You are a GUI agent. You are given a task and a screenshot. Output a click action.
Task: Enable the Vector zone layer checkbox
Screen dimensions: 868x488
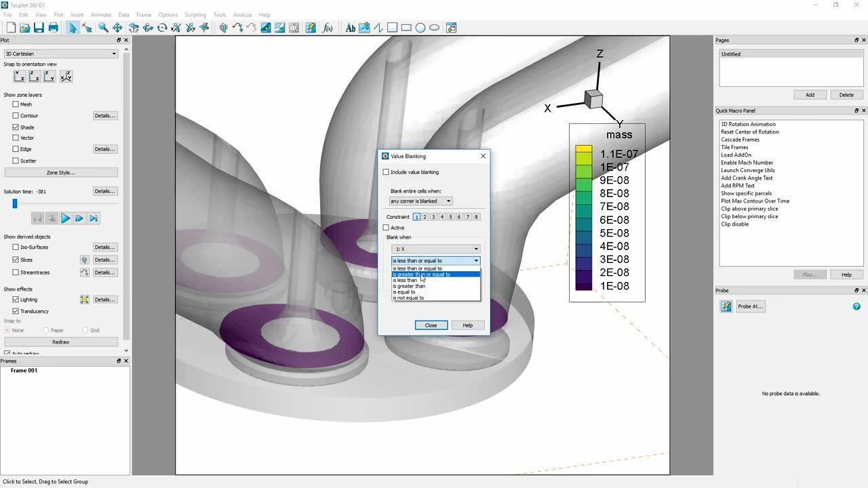(x=16, y=138)
